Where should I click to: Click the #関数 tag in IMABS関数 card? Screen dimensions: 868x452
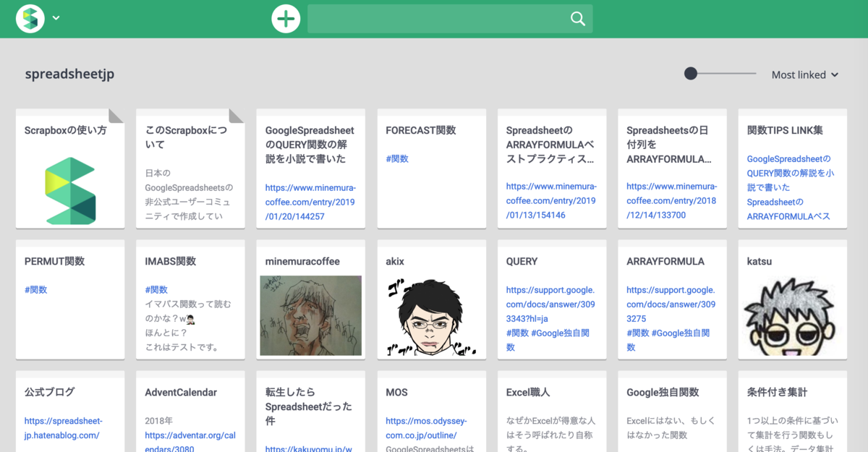tap(156, 289)
